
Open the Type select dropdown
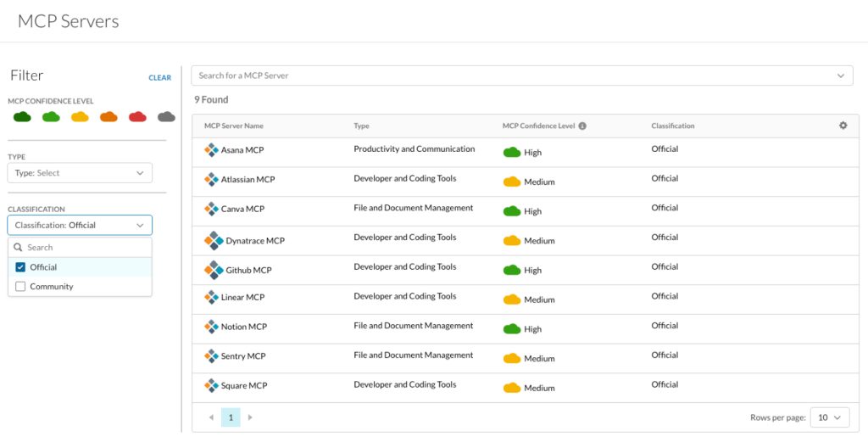80,173
